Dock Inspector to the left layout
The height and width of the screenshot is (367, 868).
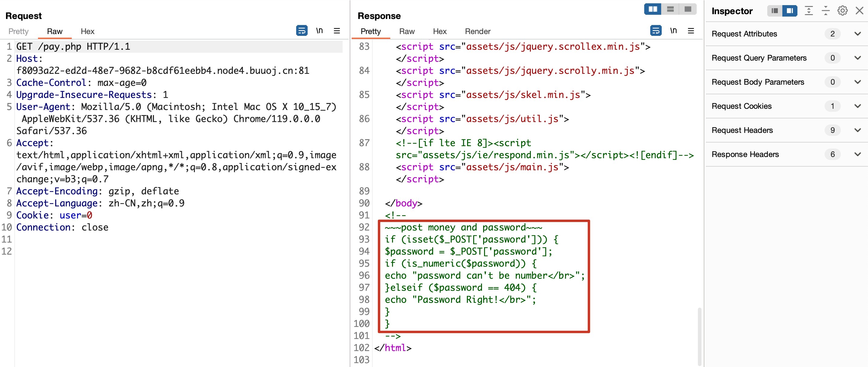[x=775, y=11]
